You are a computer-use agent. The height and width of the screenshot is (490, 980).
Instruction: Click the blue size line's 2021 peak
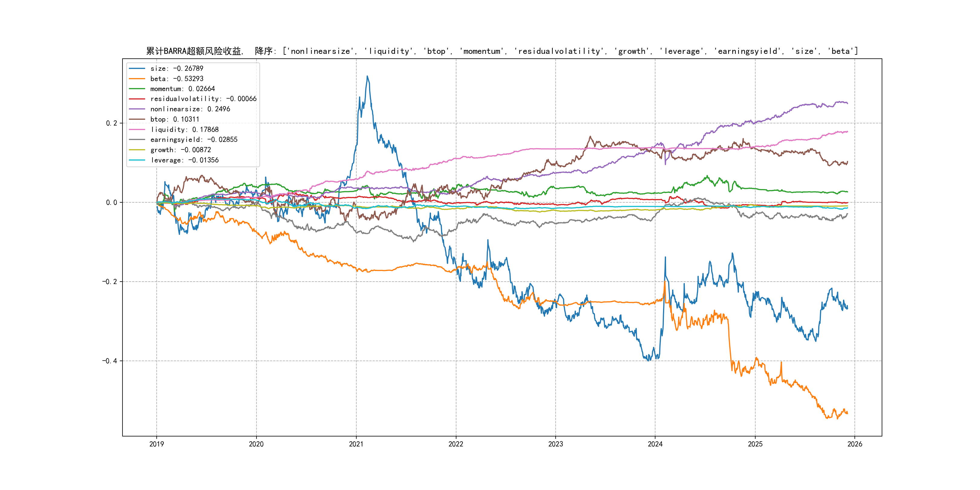(367, 76)
